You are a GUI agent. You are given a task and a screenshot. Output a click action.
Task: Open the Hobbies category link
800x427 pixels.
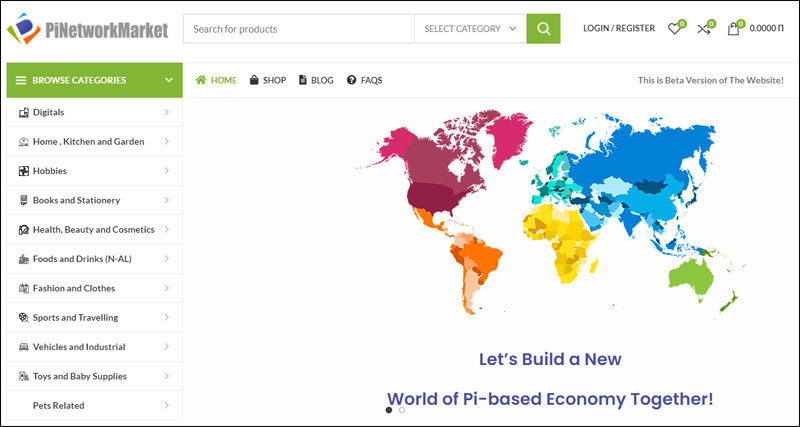(50, 171)
